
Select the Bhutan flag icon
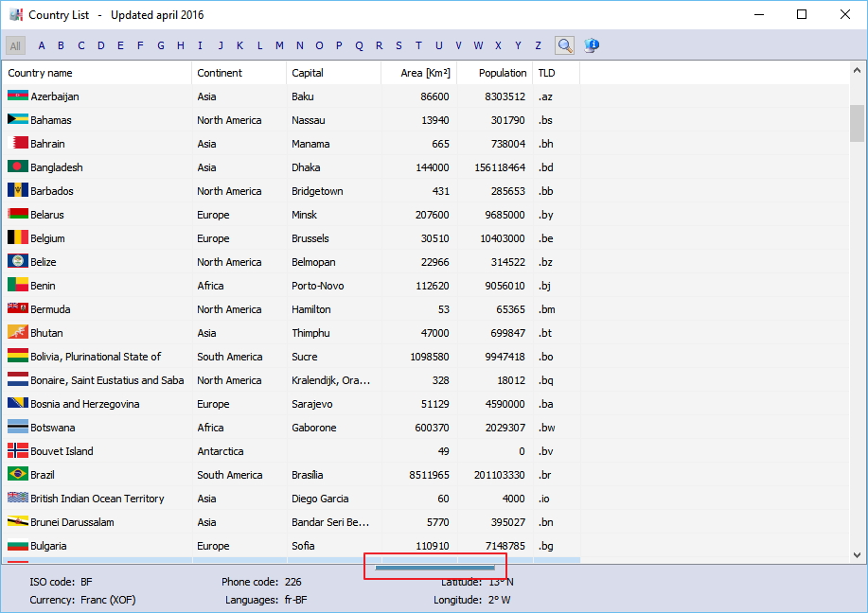[17, 333]
